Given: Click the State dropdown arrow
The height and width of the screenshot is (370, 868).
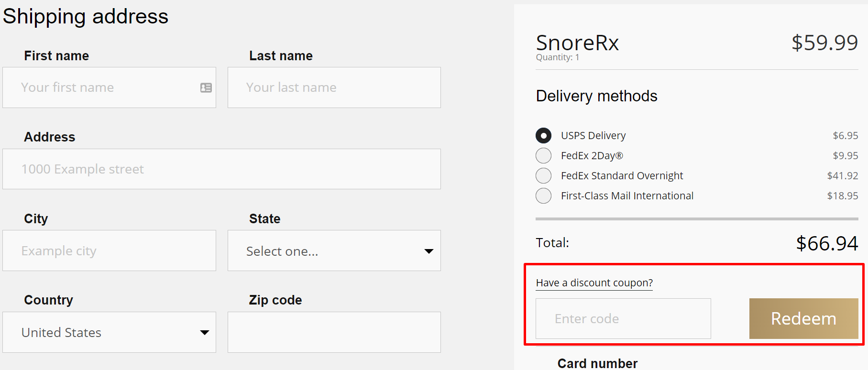Looking at the screenshot, I should pos(429,251).
